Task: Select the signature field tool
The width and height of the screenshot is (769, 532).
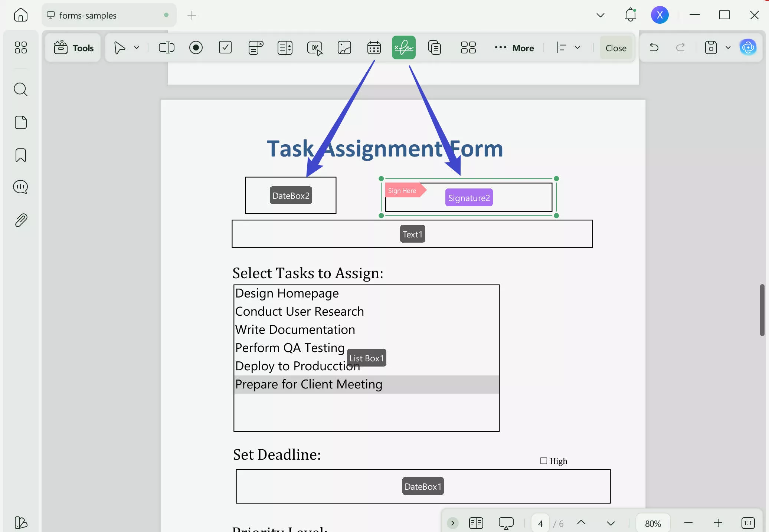Action: (x=403, y=48)
